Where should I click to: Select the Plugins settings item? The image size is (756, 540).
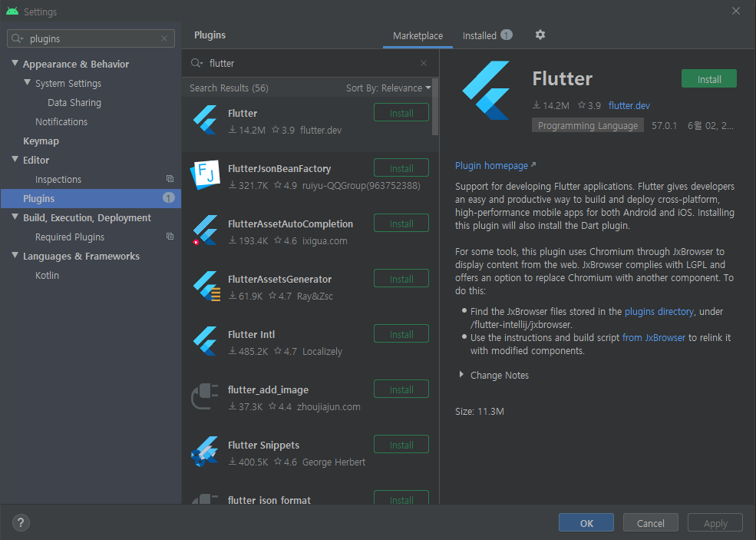pyautogui.click(x=91, y=198)
